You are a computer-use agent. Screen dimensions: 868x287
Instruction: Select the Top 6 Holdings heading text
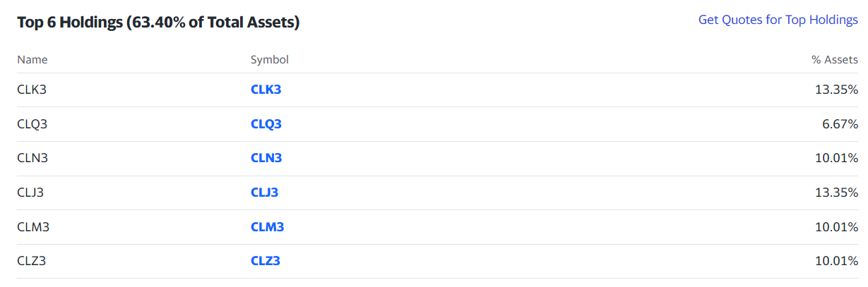158,23
